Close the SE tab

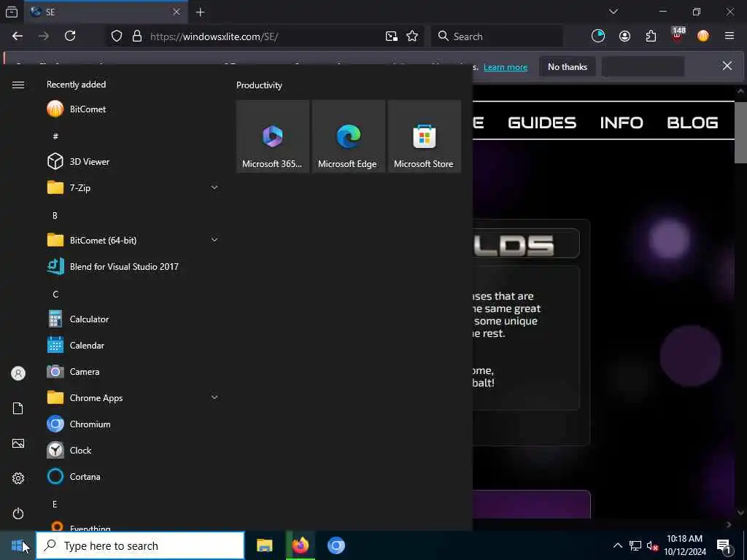point(177,12)
